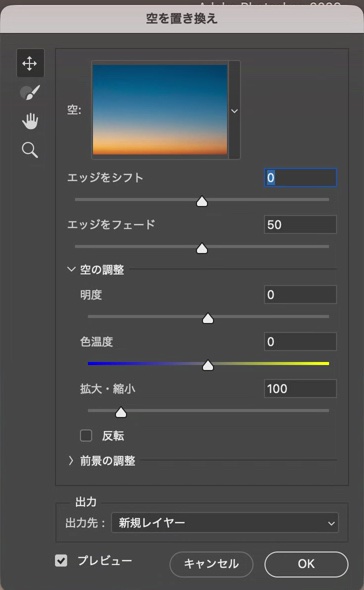Viewport: 364px width, 590px height.
Task: Click the 色温度 value field
Action: click(x=300, y=342)
